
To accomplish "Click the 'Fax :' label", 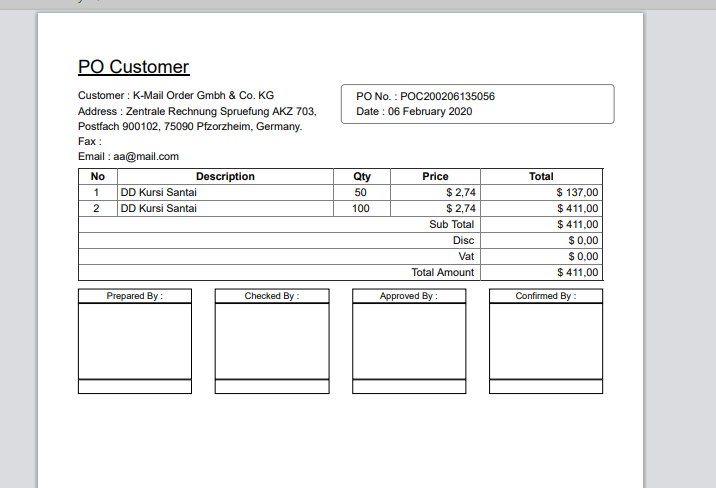I will [x=90, y=142].
